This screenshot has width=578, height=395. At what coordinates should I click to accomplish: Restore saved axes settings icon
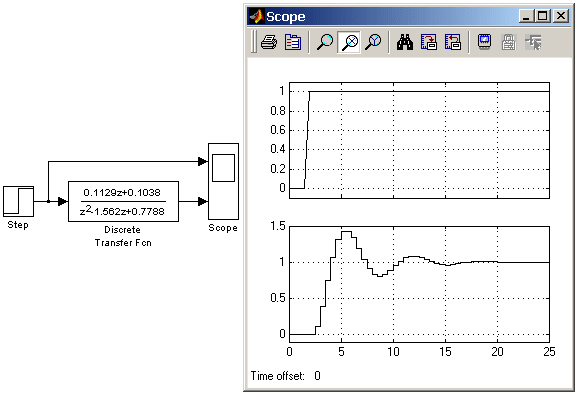tap(453, 42)
